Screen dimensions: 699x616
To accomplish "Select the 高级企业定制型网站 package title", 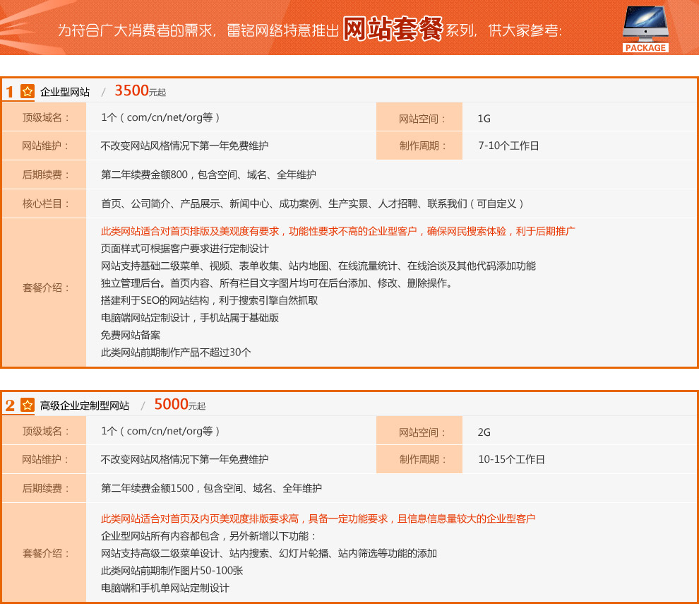I will [x=85, y=405].
